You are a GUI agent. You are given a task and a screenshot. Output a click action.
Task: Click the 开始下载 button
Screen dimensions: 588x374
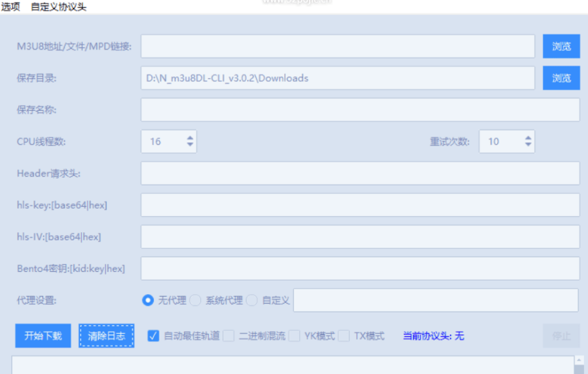tap(43, 336)
